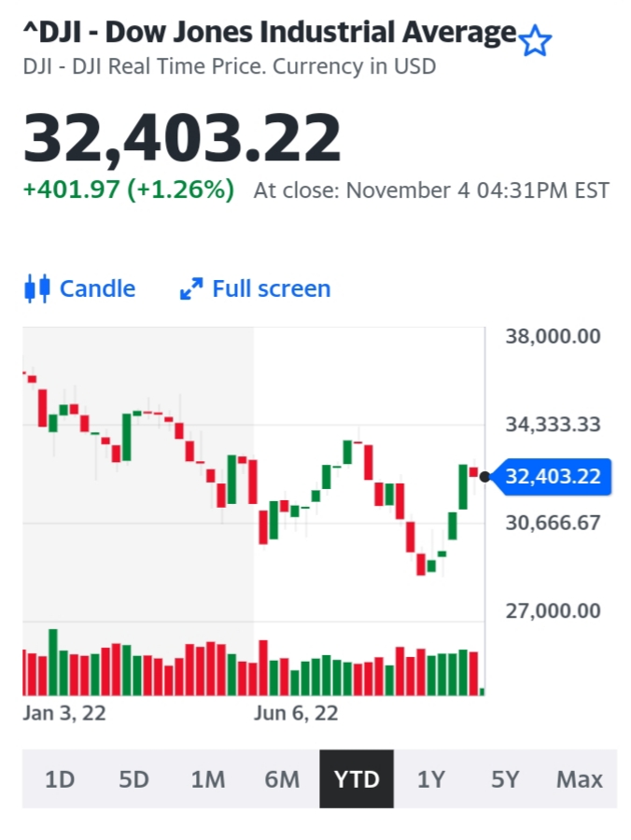Click the Jan 3, 22 date label

click(x=64, y=713)
